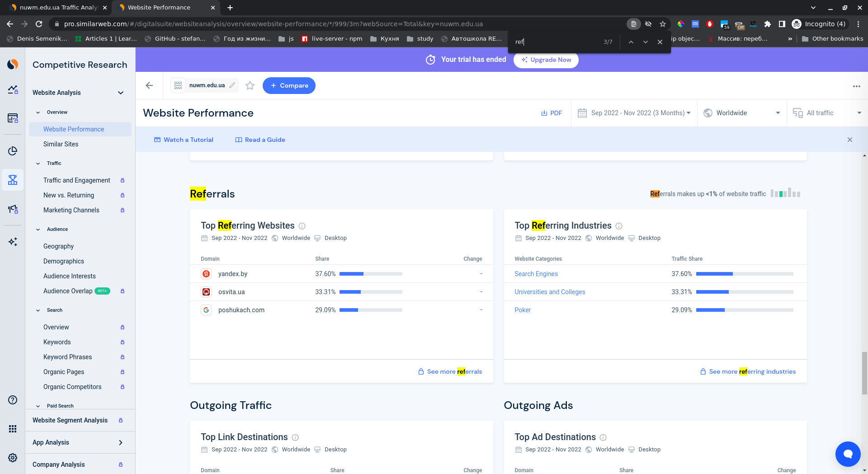Open the All traffic dropdown
This screenshot has height=474, width=868.
point(827,113)
